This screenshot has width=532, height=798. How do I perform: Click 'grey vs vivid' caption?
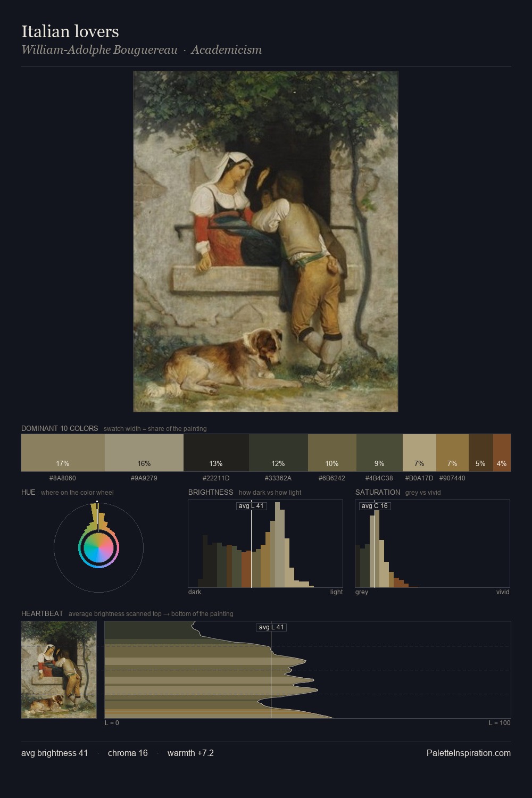pos(423,493)
